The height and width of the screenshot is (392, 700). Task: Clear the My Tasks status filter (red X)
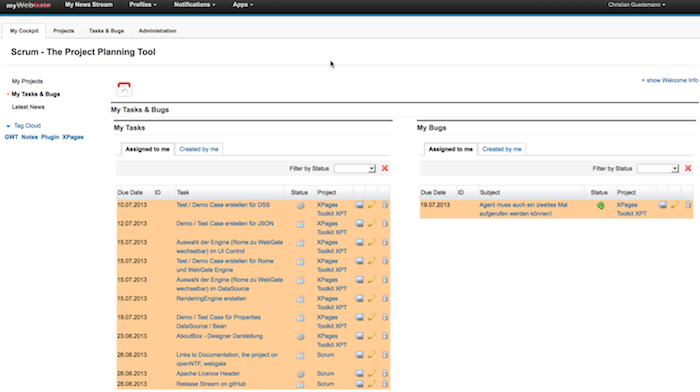[385, 168]
